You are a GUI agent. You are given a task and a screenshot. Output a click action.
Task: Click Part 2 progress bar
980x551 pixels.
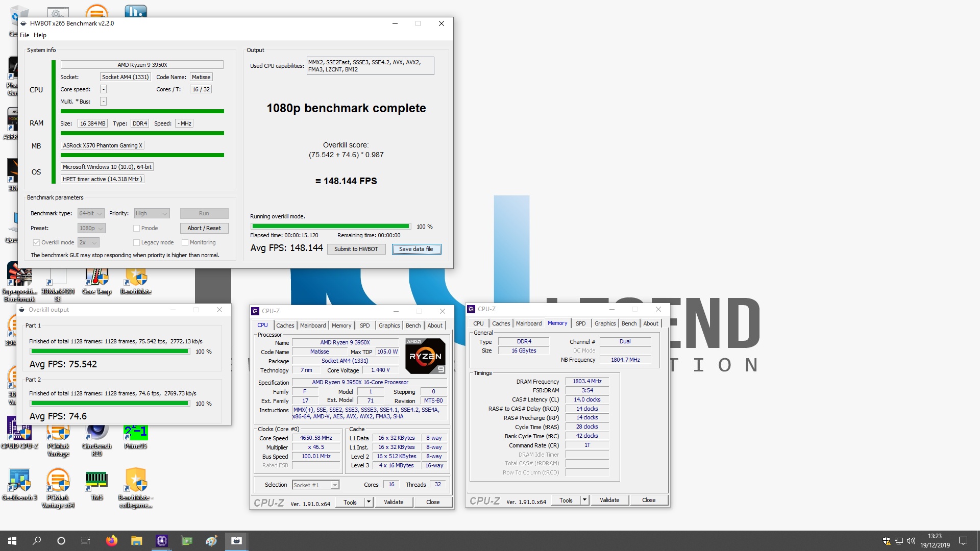109,403
